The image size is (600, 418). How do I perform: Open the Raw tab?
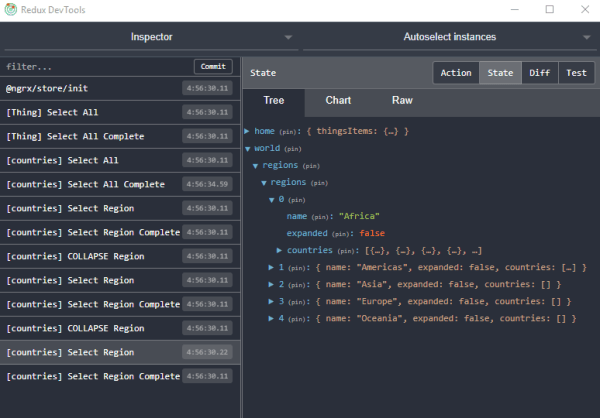pos(402,101)
